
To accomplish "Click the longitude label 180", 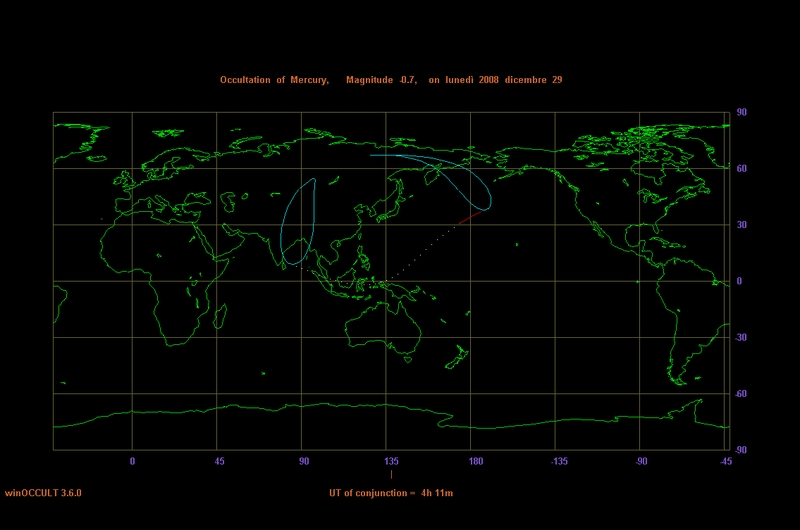I will (476, 462).
